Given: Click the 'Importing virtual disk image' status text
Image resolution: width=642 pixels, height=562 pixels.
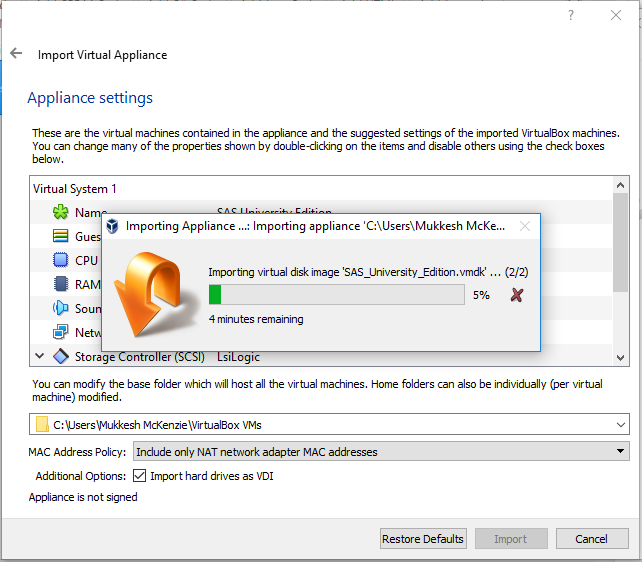Looking at the screenshot, I should point(368,272).
